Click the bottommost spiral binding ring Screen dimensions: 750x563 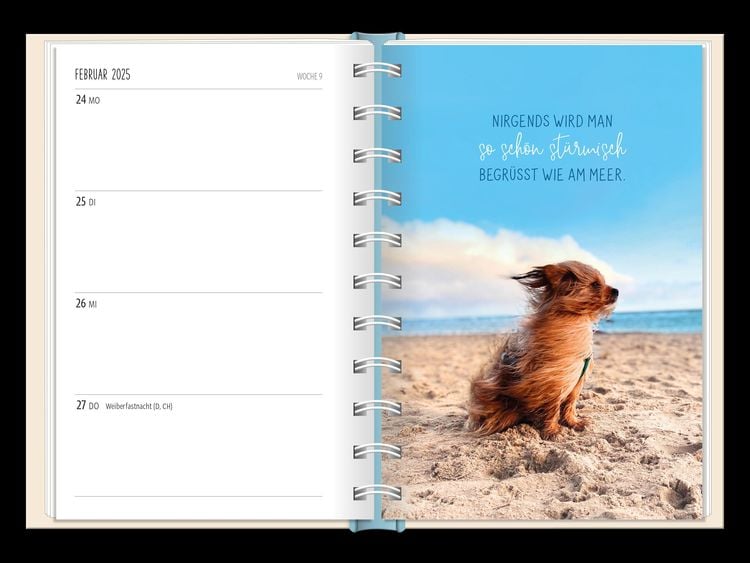377,493
